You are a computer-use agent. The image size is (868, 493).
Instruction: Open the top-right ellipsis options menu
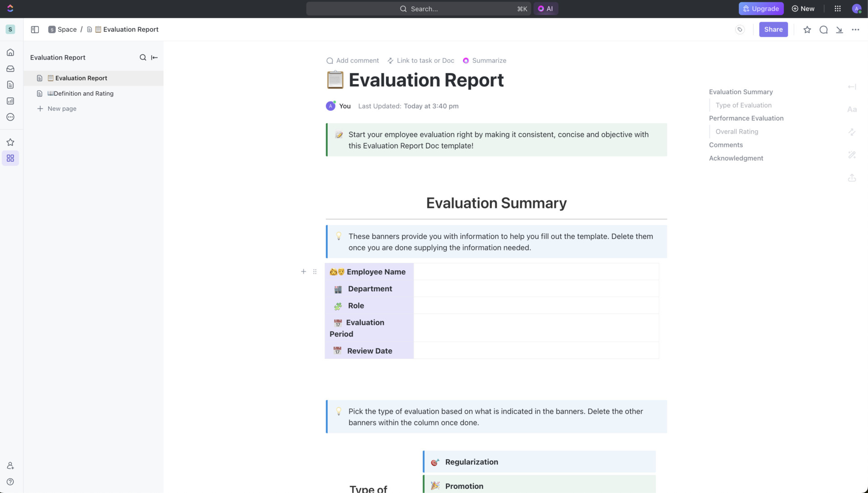(x=856, y=29)
